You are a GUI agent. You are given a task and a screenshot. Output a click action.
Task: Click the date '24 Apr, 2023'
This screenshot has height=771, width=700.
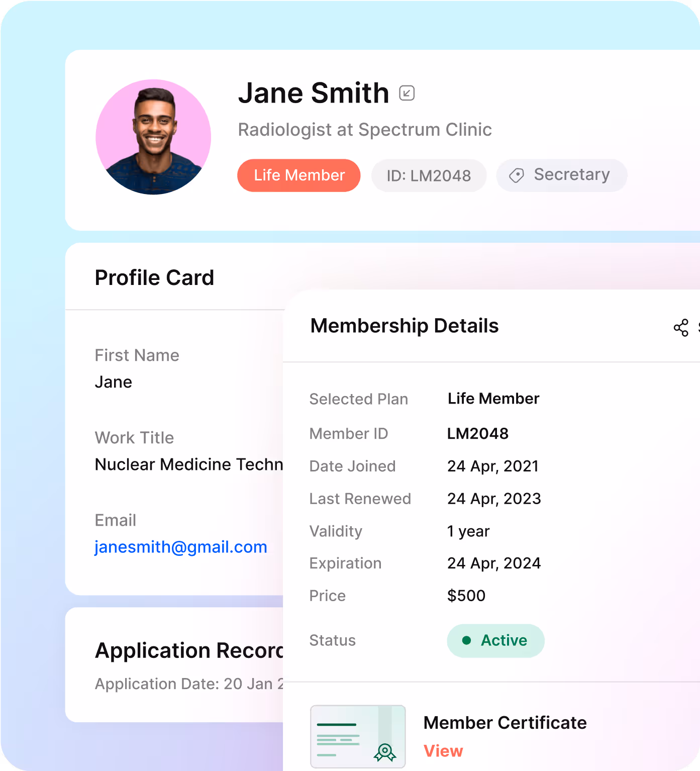point(494,499)
